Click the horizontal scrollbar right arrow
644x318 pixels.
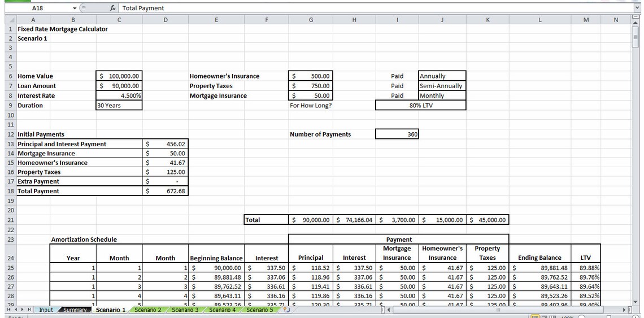coord(625,310)
